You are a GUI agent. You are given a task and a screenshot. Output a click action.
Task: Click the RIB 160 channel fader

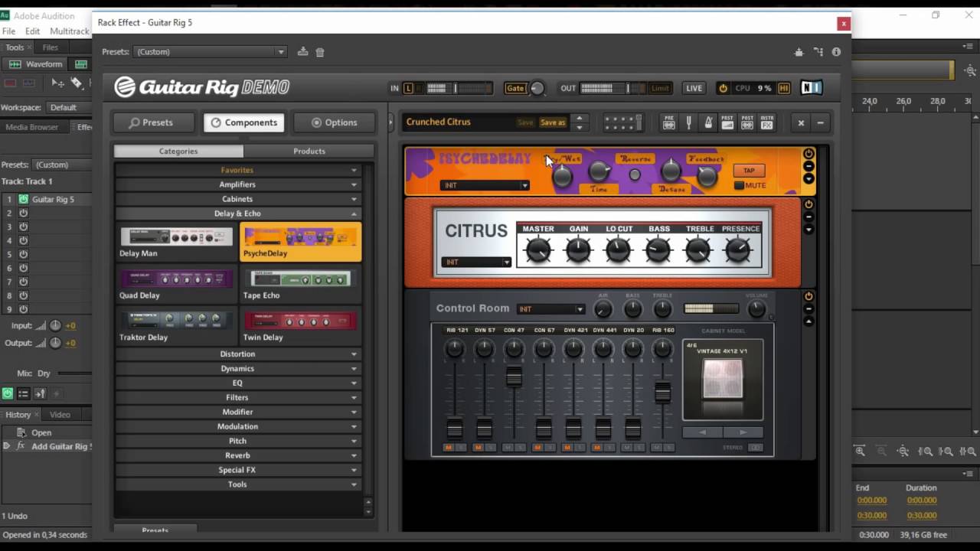(x=662, y=392)
